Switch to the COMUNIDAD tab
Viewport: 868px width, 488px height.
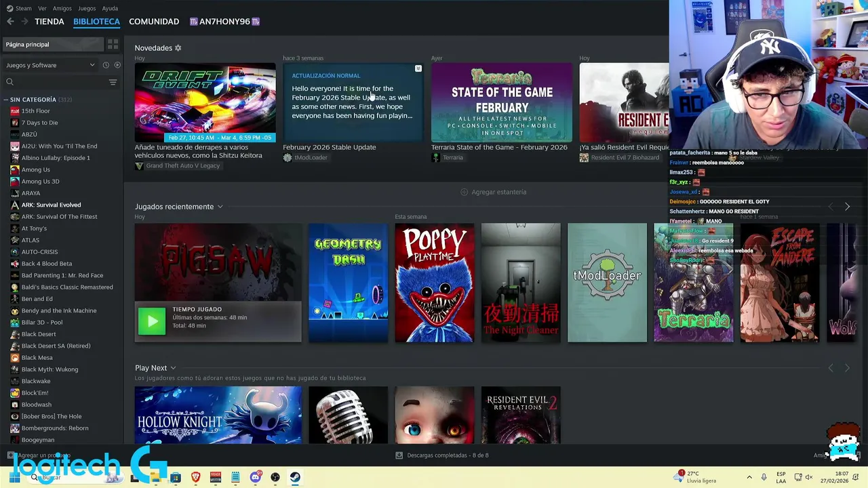tap(154, 22)
